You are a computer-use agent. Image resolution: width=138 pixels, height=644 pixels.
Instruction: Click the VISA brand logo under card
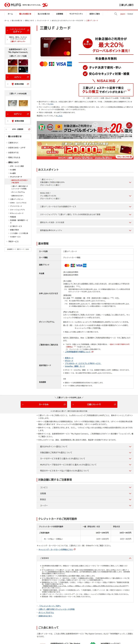[61, 64]
